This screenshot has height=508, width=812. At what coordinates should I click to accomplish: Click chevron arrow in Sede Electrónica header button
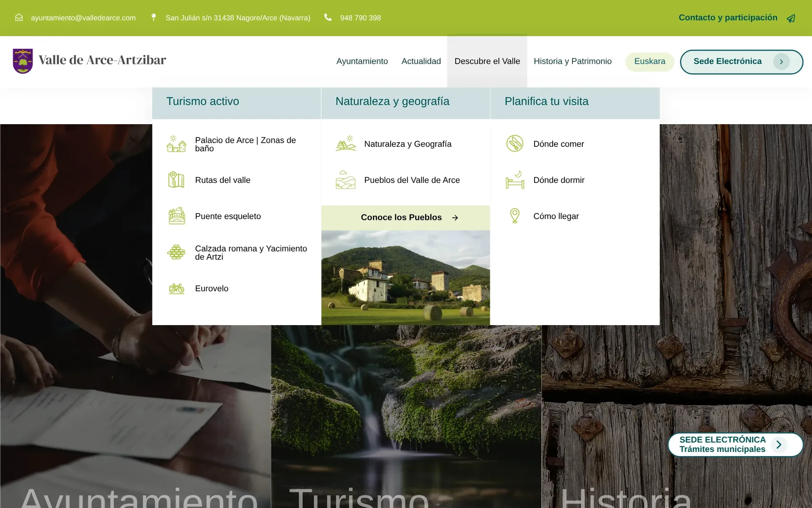tap(781, 61)
